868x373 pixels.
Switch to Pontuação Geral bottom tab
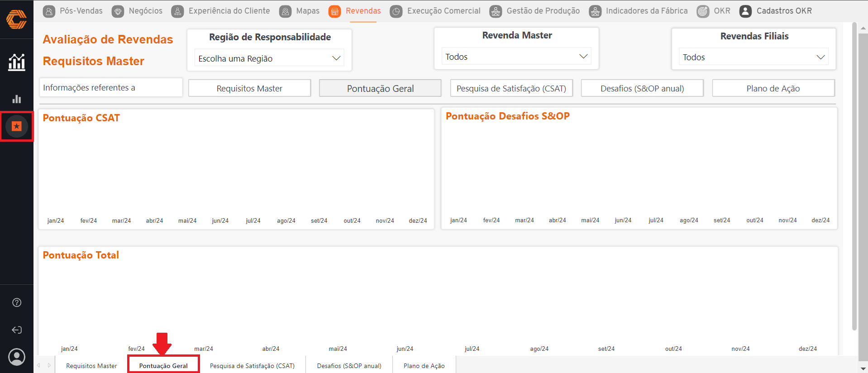[x=163, y=365]
